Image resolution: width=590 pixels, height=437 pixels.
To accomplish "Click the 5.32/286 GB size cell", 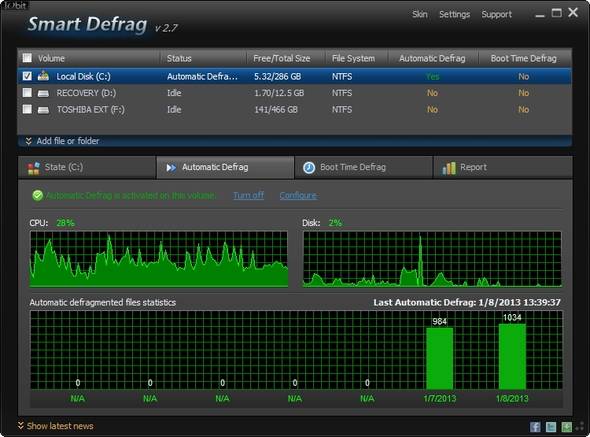I will pyautogui.click(x=277, y=76).
